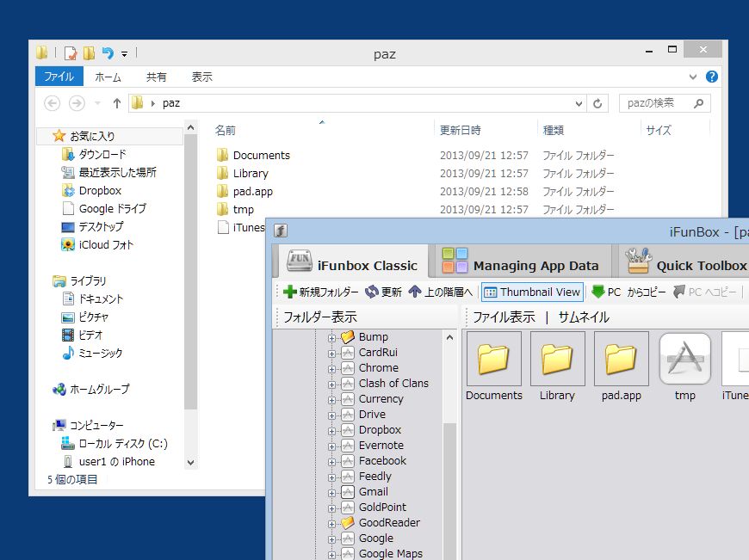This screenshot has width=749, height=560.
Task: Open the quick access toolbar customize dropdown
Action: point(124,54)
